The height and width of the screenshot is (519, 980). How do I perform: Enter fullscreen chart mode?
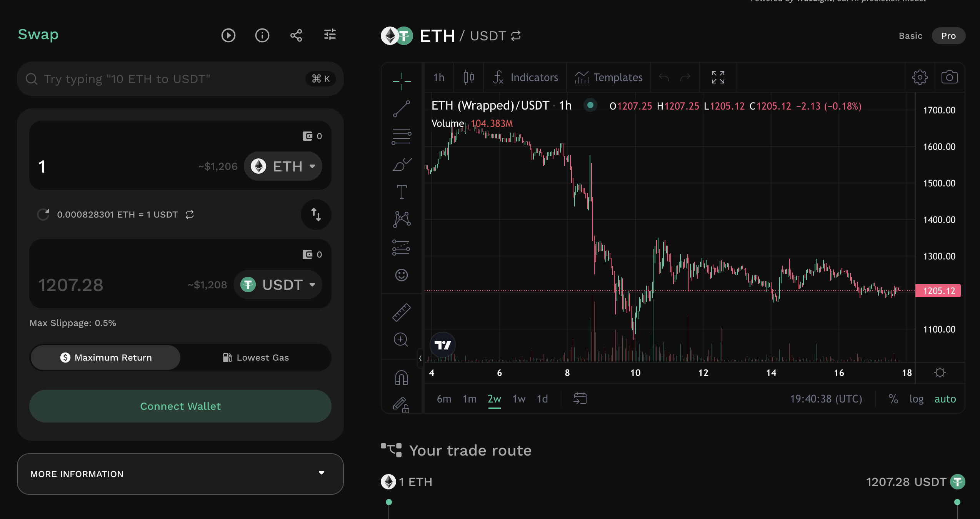(x=718, y=77)
